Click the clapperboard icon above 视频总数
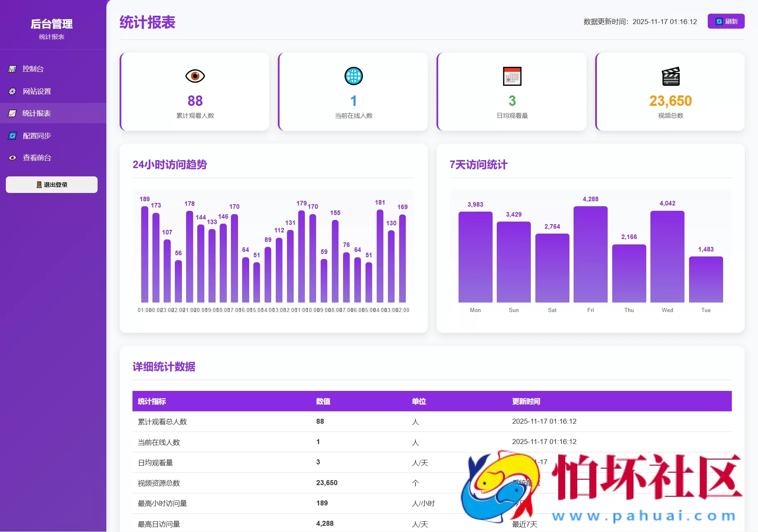758x532 pixels. (x=670, y=76)
